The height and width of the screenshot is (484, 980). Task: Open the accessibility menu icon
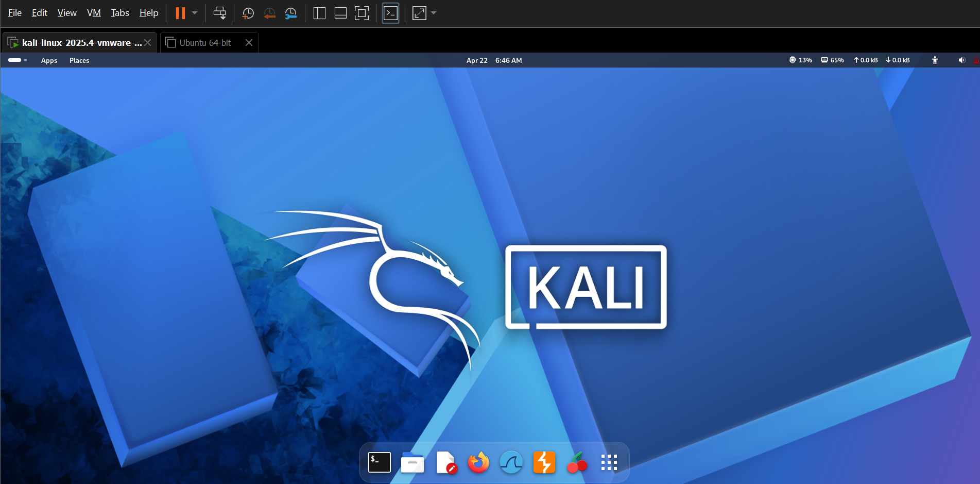tap(935, 60)
